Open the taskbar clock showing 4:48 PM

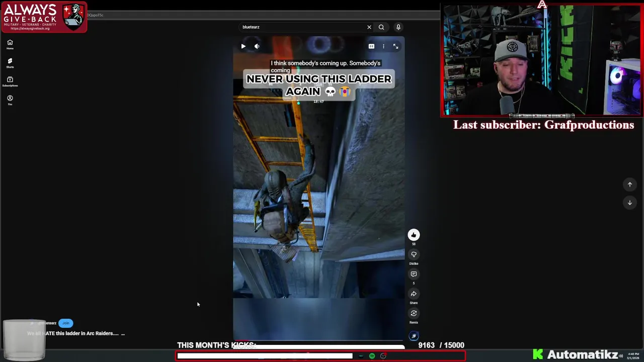(633, 356)
